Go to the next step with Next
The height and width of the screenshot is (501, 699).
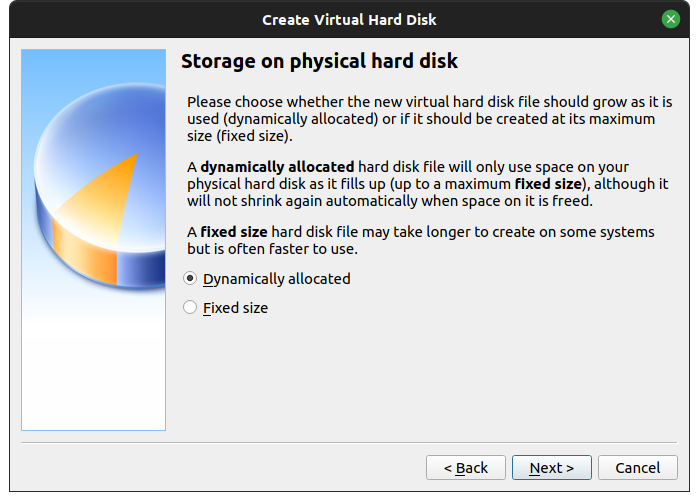tap(551, 468)
